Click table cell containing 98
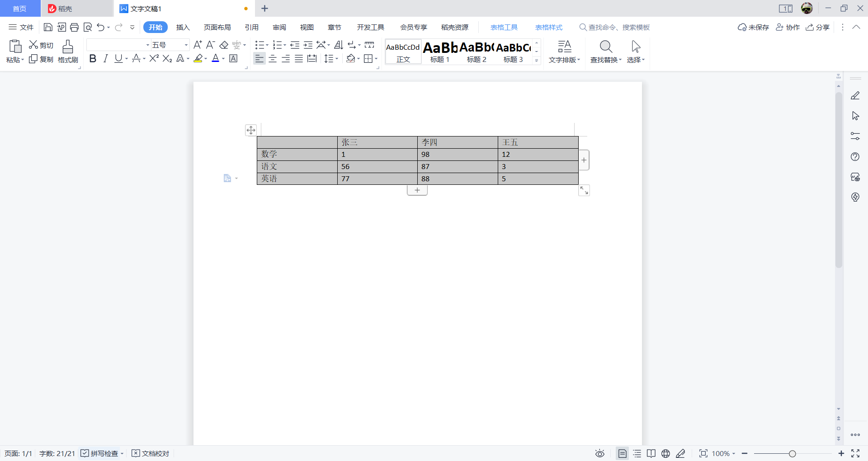 tap(457, 155)
